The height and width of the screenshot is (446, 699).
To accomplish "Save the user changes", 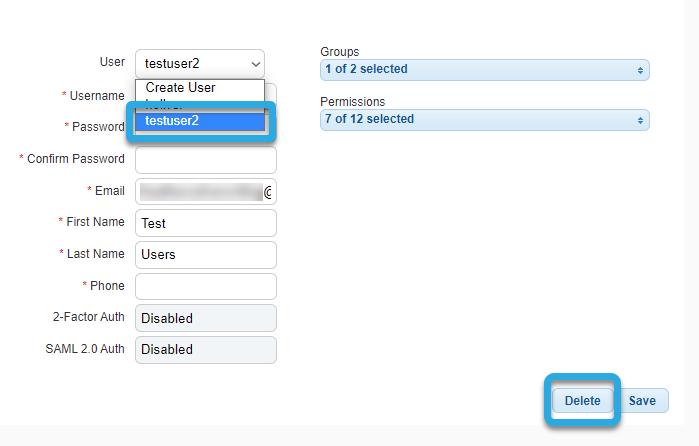I will tap(642, 401).
